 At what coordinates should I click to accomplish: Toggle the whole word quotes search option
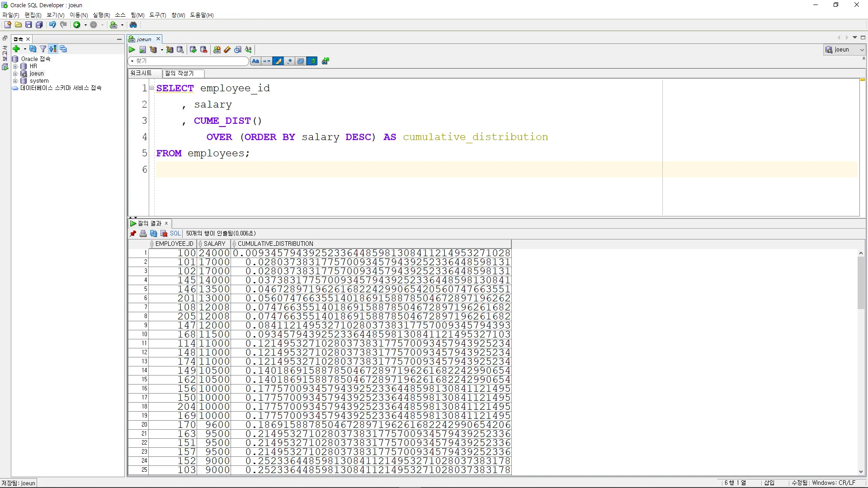[x=267, y=61]
